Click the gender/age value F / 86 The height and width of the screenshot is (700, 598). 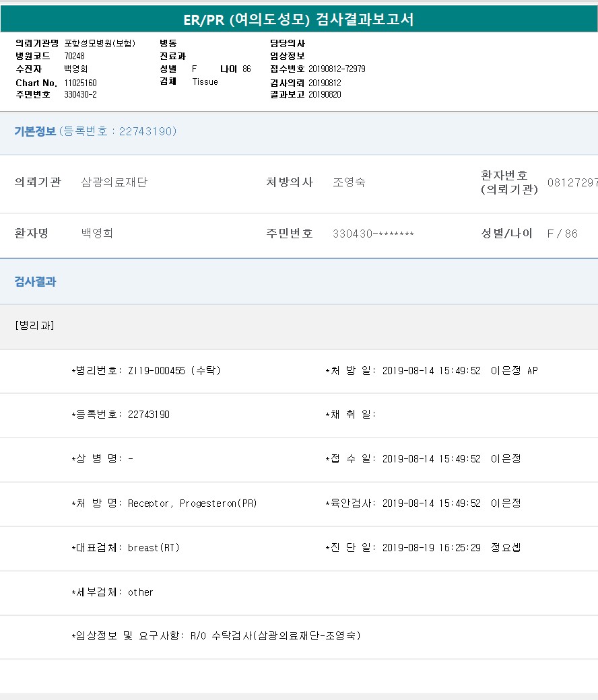[562, 234]
